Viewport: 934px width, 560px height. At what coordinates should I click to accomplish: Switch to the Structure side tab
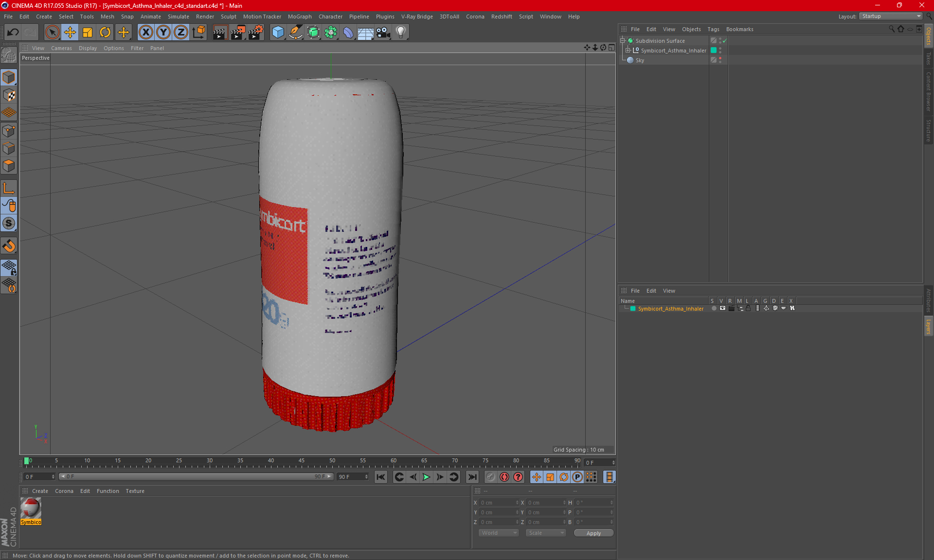929,130
